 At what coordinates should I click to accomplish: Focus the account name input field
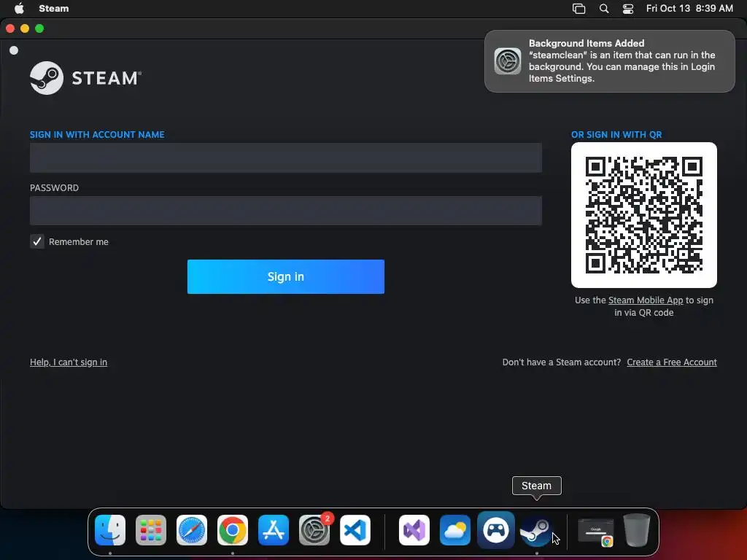point(286,157)
